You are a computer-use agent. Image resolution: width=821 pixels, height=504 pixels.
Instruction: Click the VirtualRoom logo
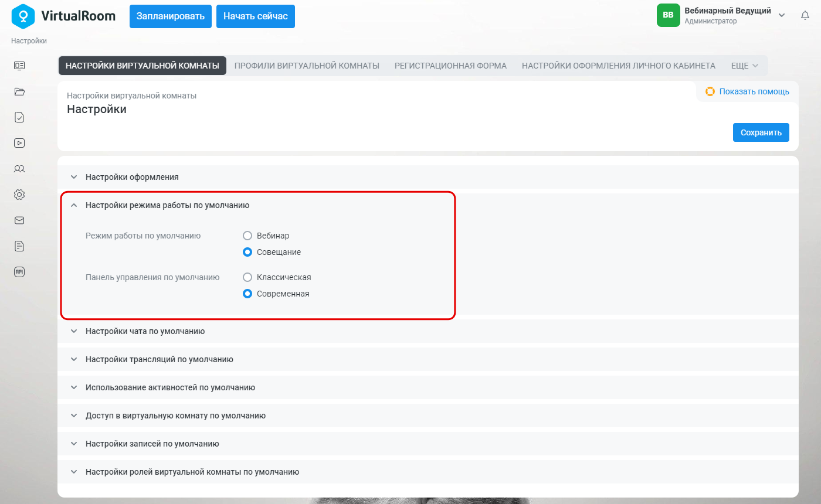click(x=64, y=16)
